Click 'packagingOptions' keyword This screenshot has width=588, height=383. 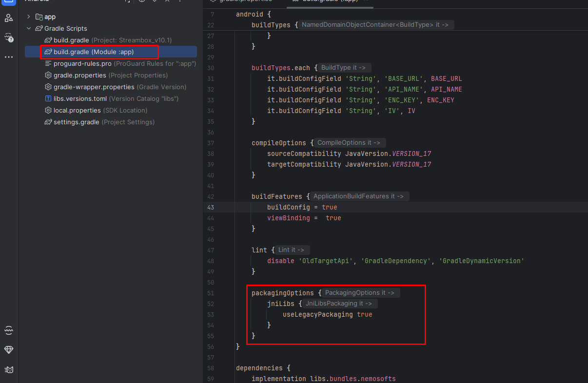(x=283, y=293)
